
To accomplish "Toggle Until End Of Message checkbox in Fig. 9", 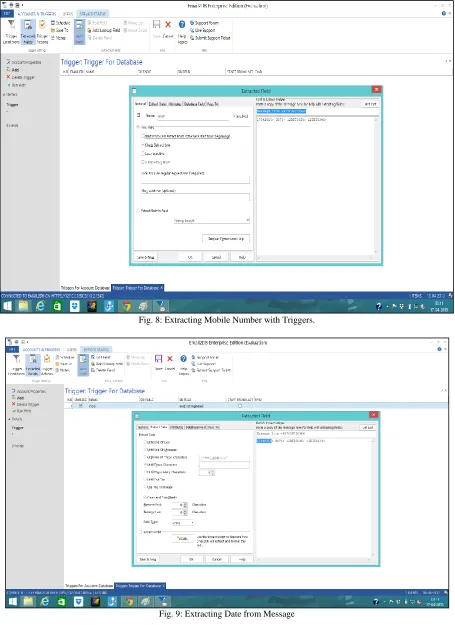I will tap(145, 450).
